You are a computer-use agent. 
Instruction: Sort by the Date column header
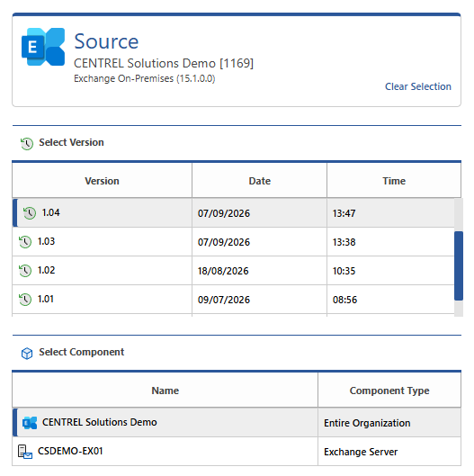259,181
